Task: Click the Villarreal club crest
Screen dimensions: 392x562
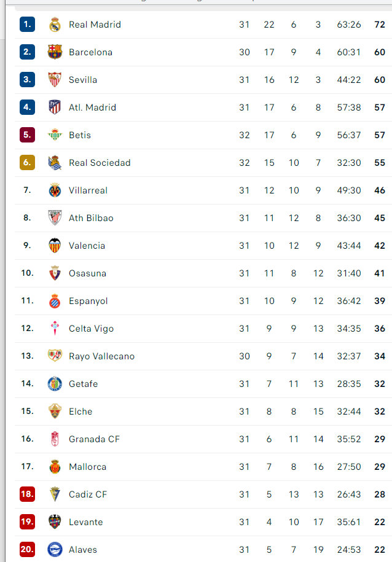Action: (55, 190)
